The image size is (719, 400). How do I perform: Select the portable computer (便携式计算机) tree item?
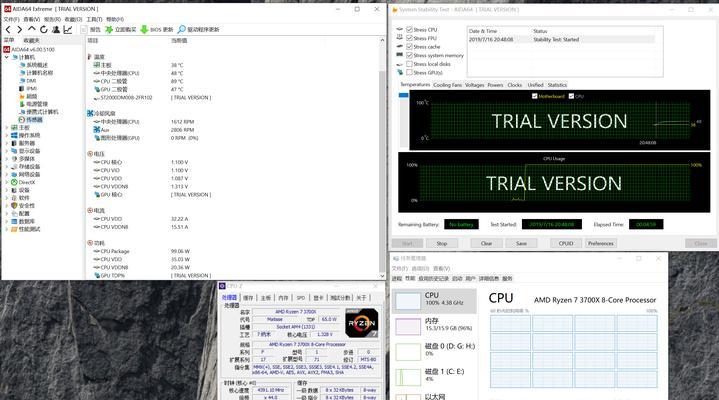click(39, 112)
